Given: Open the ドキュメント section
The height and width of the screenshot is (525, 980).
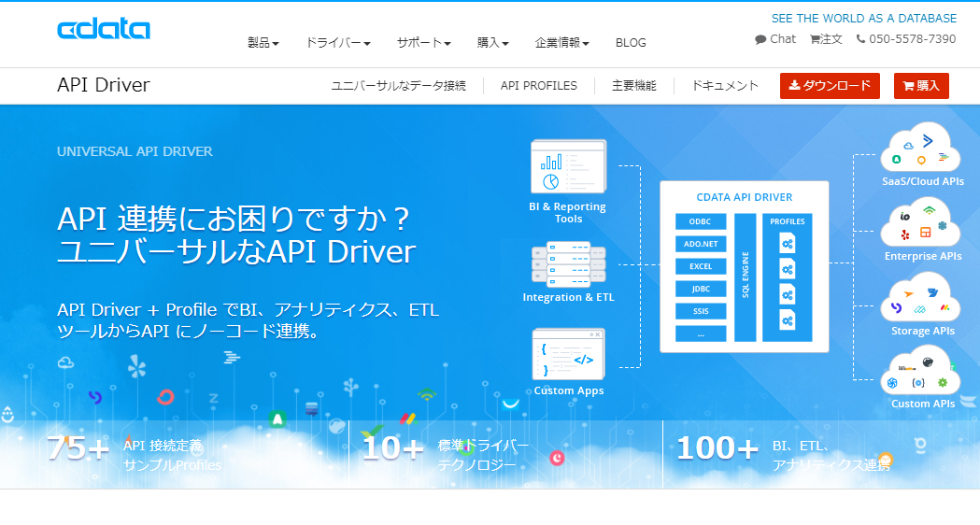Looking at the screenshot, I should pos(725,86).
